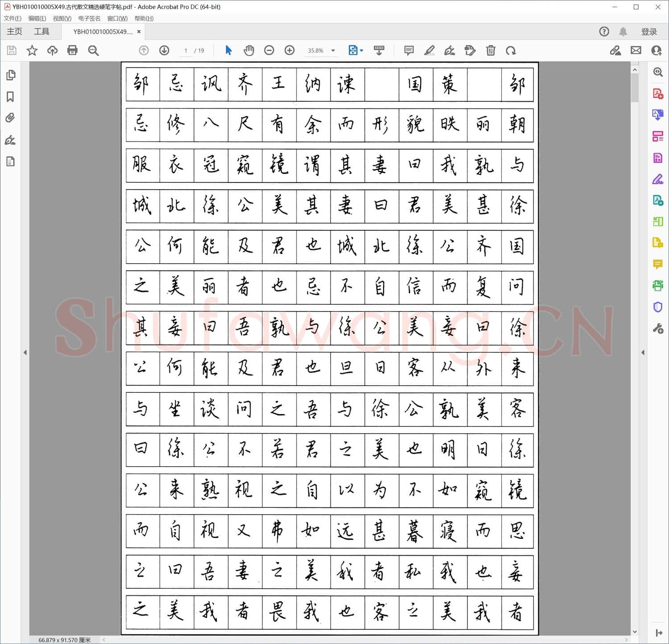Click the 登录 sign-in button
The height and width of the screenshot is (644, 669).
[x=649, y=32]
